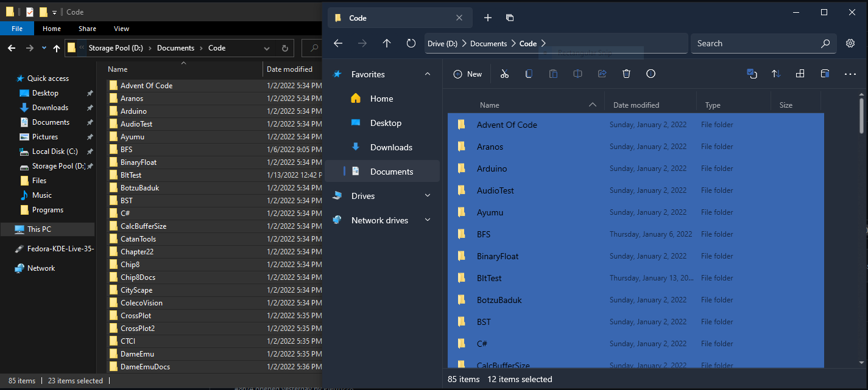
Task: Open the Share tab in Explorer ribbon
Action: (87, 29)
